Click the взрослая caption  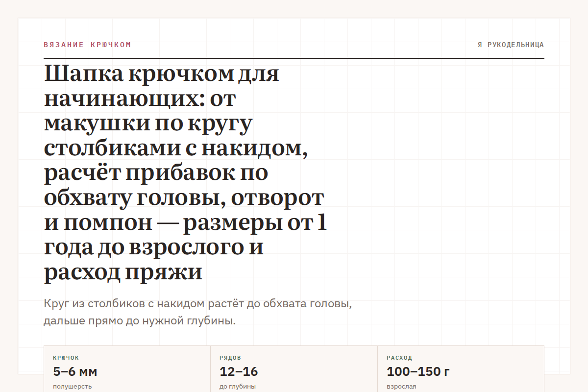[401, 386]
